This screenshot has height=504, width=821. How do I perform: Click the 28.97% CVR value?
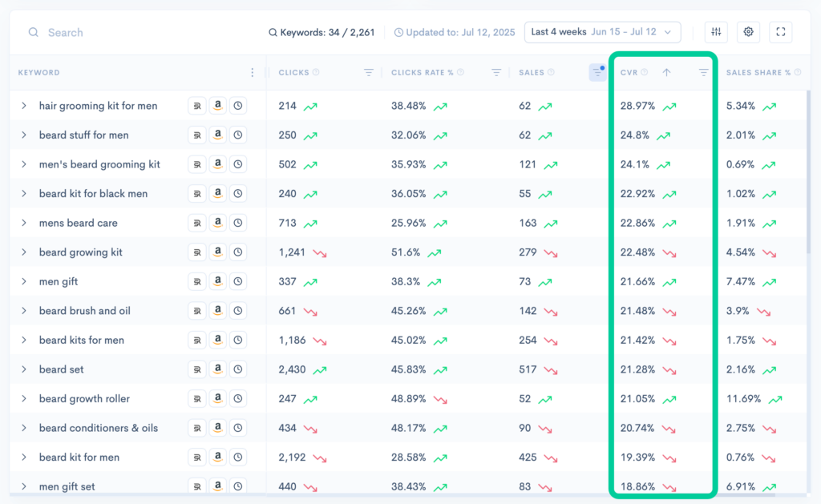pos(637,106)
